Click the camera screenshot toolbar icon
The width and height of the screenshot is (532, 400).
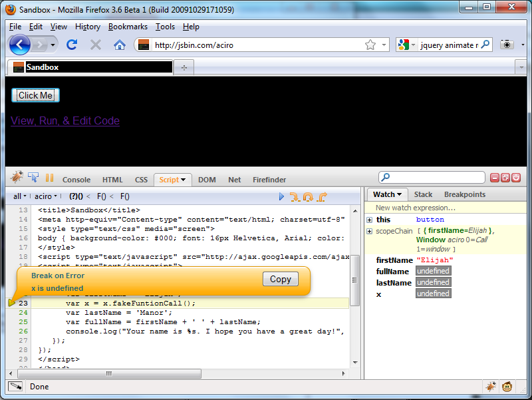click(x=507, y=45)
